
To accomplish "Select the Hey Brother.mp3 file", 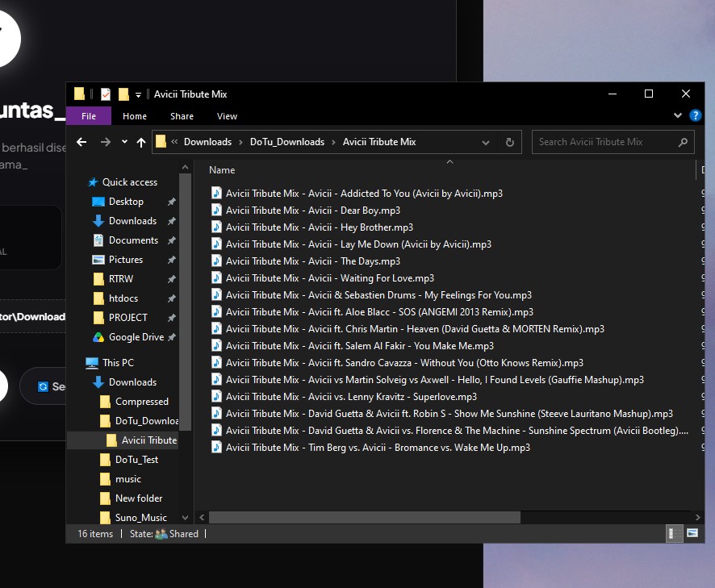I will pos(320,227).
